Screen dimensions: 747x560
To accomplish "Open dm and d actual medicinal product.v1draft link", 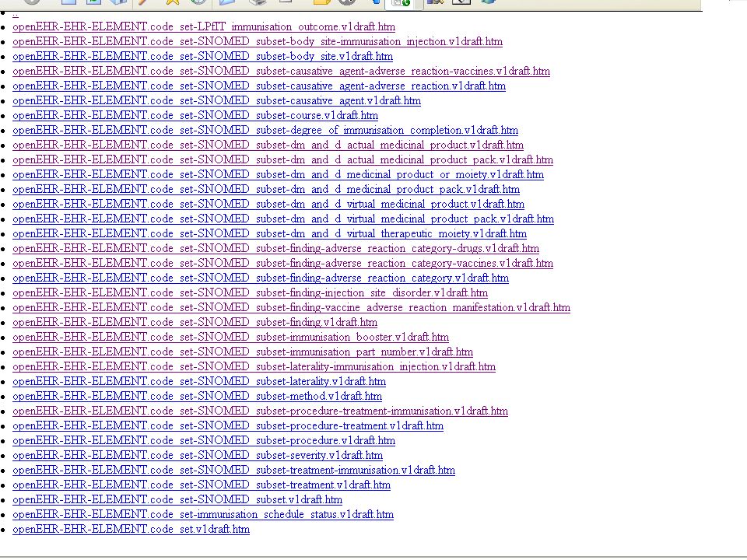I will 268,145.
